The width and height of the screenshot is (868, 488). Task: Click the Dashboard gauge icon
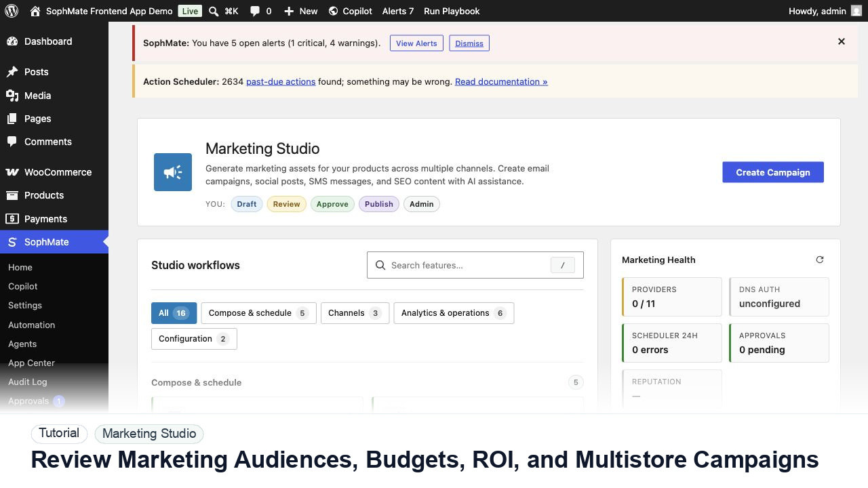(12, 41)
